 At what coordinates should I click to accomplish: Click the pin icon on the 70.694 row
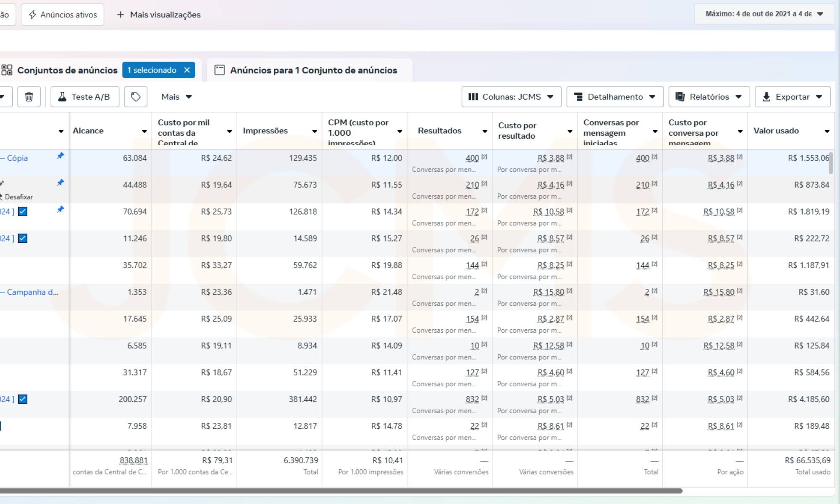point(60,209)
